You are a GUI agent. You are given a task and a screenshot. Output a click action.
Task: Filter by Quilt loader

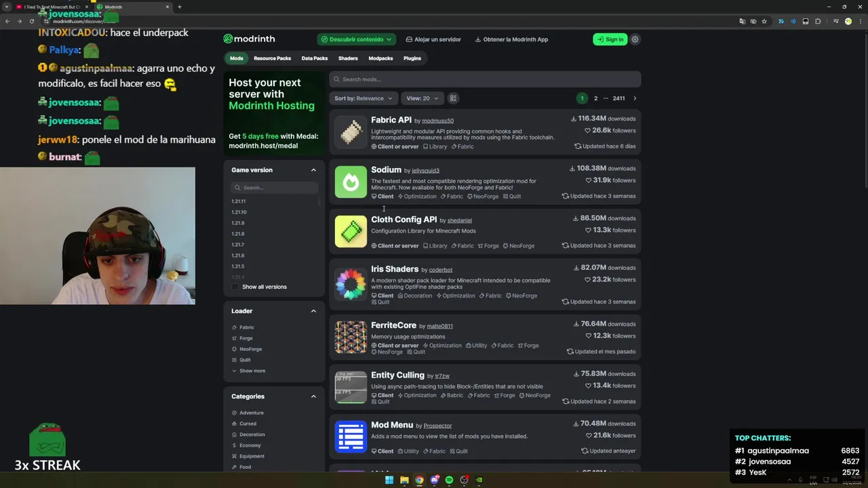(x=241, y=360)
